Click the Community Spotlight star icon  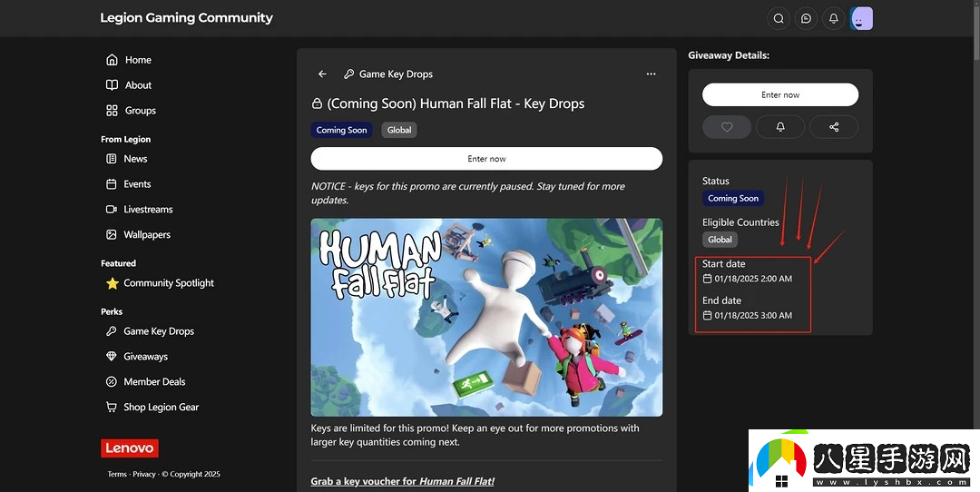click(112, 283)
